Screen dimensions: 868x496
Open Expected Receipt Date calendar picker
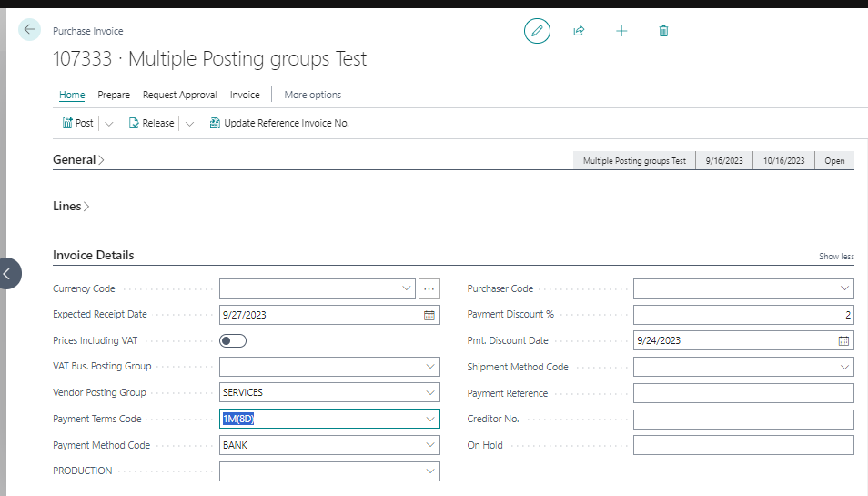[x=429, y=315]
